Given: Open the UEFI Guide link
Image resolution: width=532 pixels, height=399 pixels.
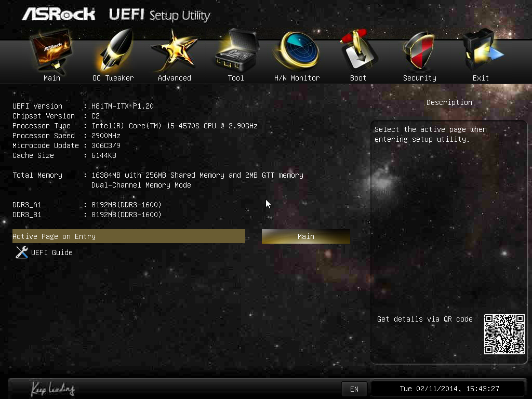Looking at the screenshot, I should [51, 252].
